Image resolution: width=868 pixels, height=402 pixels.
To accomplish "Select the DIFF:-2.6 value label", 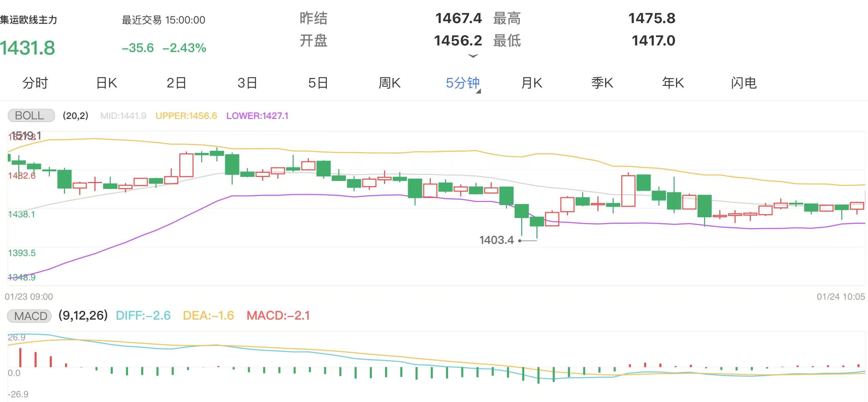I will click(x=143, y=316).
